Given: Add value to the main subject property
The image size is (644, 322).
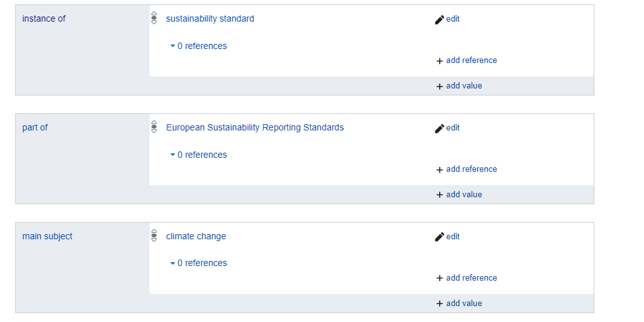Looking at the screenshot, I should coord(459,304).
